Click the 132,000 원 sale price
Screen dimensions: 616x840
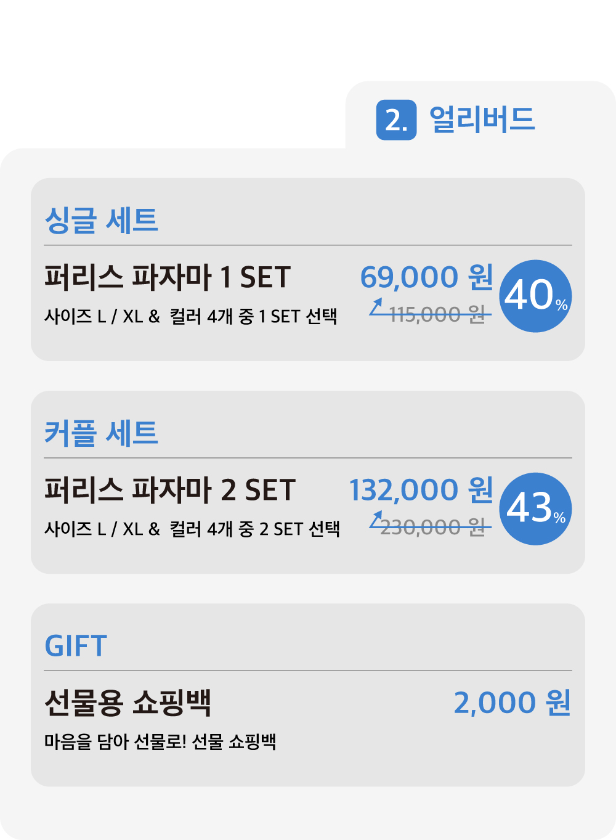tap(421, 490)
